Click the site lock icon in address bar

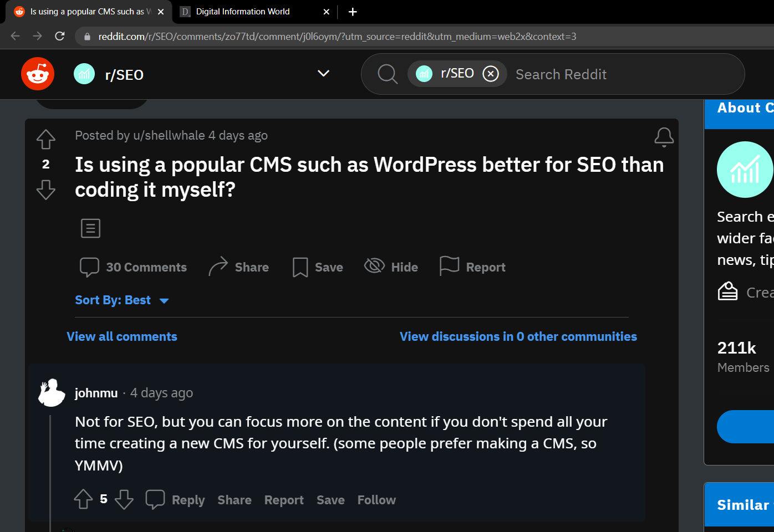coord(86,37)
